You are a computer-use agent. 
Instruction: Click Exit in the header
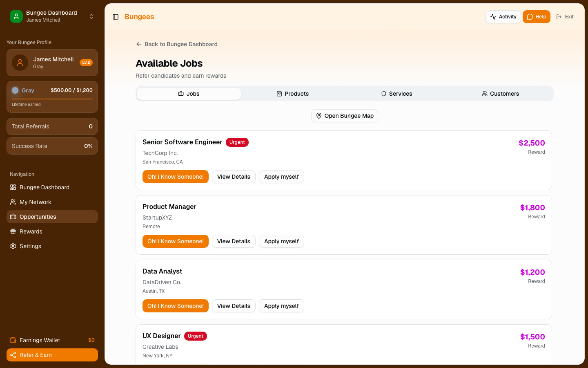tap(565, 17)
